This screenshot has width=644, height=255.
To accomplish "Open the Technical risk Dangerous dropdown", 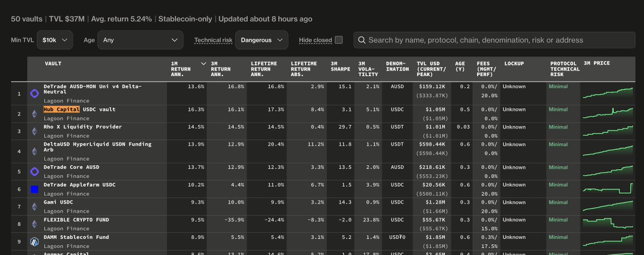I will pyautogui.click(x=262, y=40).
